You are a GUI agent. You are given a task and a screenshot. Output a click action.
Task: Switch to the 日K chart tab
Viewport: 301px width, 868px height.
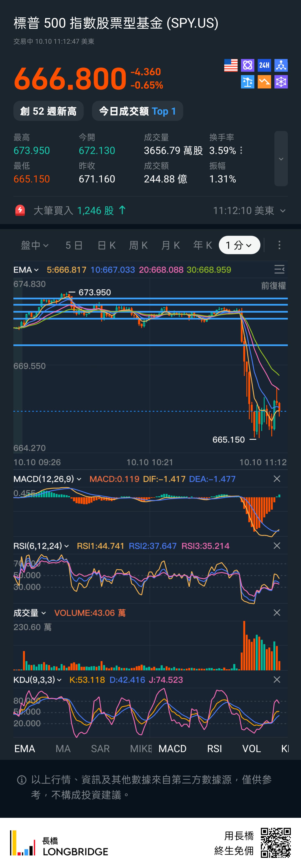point(106,245)
